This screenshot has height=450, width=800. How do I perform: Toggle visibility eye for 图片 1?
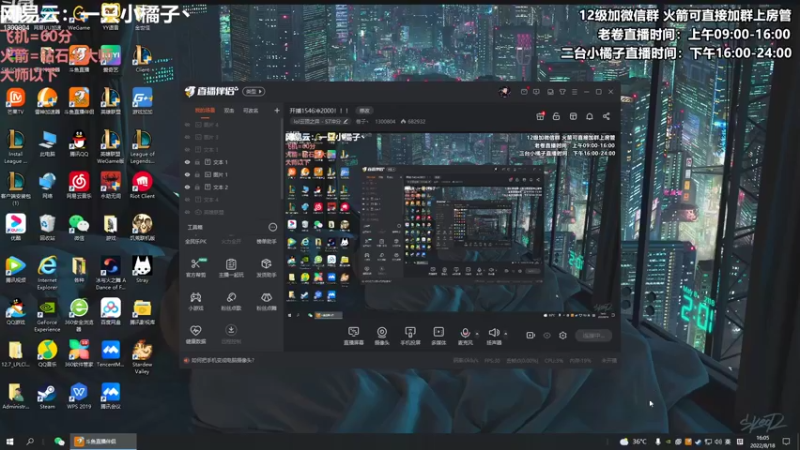coord(187,174)
